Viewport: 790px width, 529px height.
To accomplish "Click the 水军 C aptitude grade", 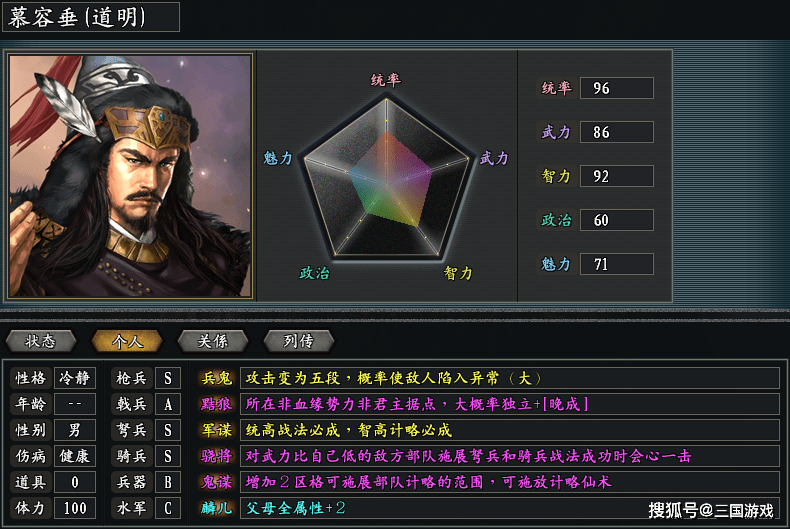I will point(168,508).
